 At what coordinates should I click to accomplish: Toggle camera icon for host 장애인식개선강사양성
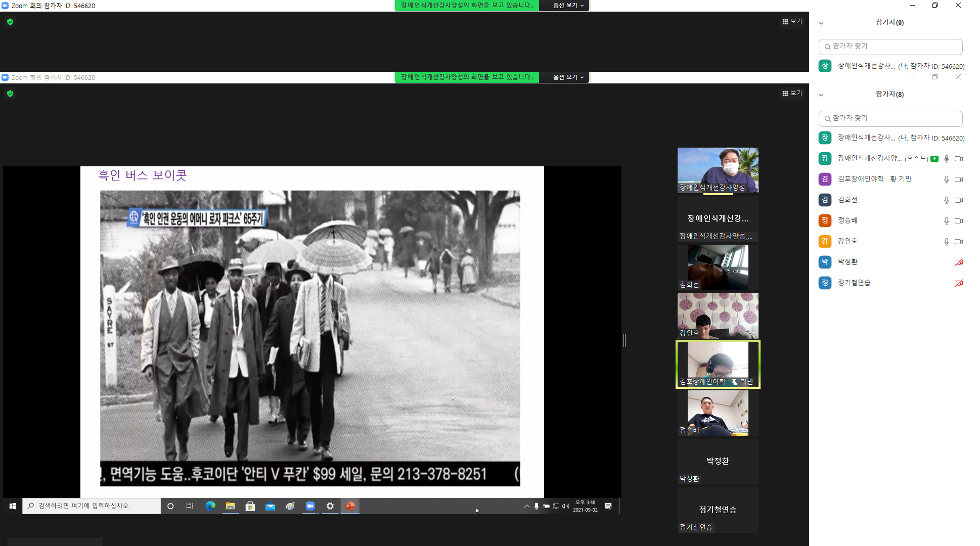(x=959, y=159)
